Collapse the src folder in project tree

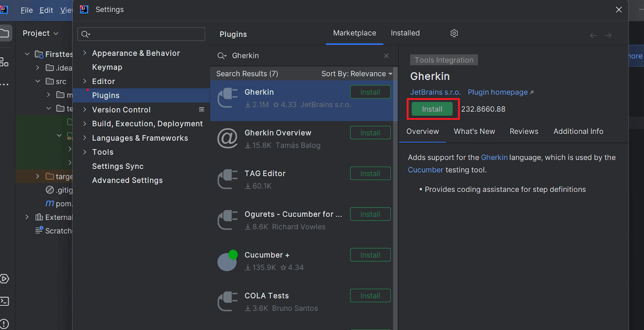coord(37,81)
